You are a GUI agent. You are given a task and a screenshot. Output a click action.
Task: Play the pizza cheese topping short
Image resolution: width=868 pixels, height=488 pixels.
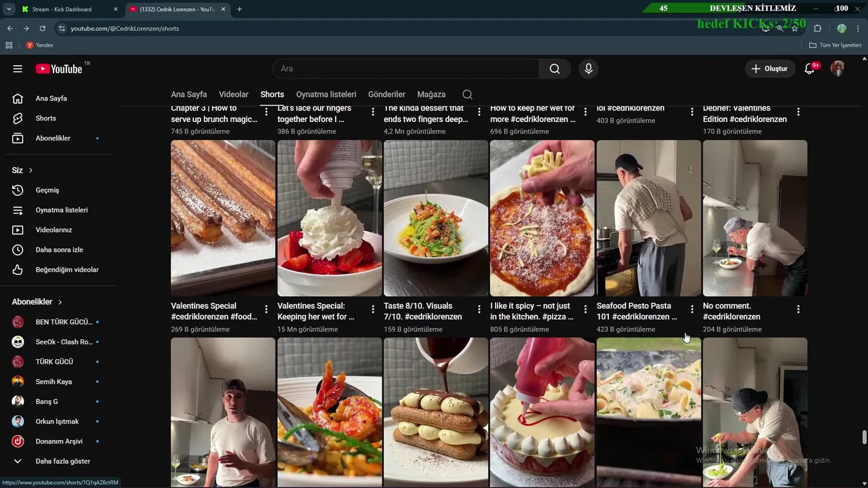[x=542, y=218]
